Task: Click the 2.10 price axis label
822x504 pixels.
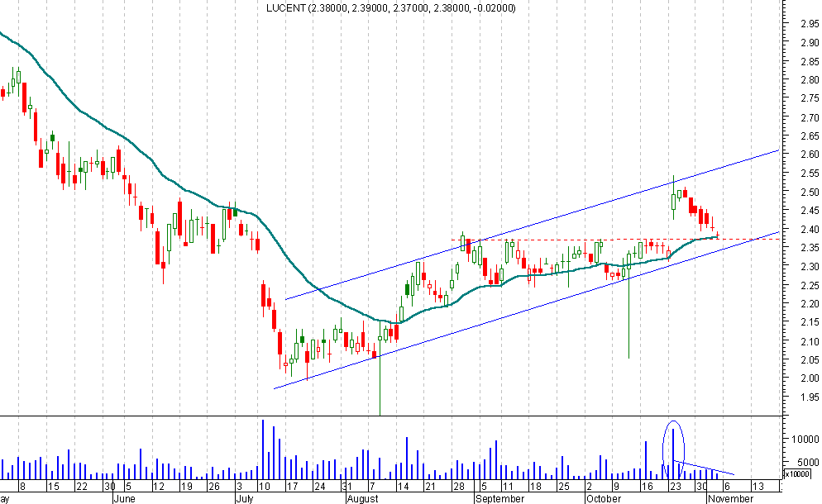Action: click(x=810, y=341)
